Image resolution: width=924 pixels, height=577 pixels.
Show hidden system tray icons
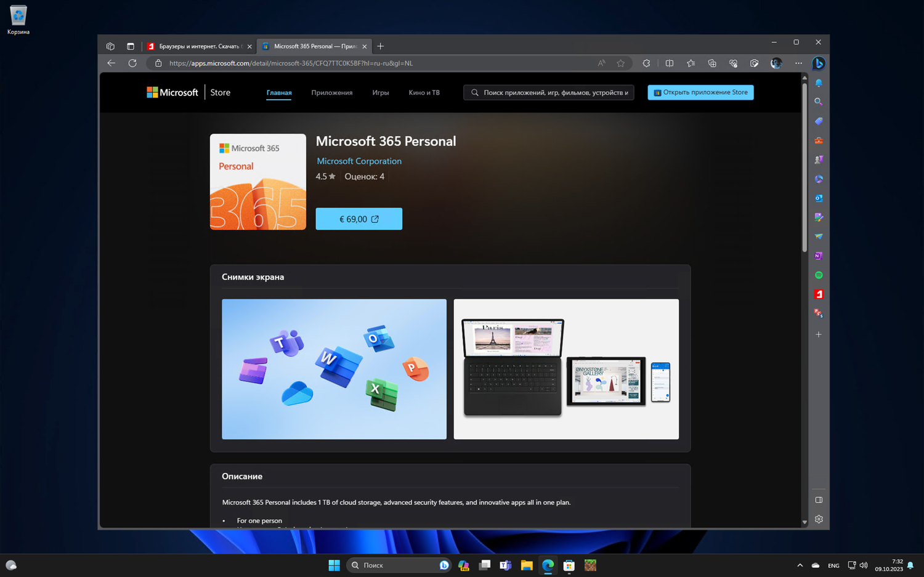(800, 565)
